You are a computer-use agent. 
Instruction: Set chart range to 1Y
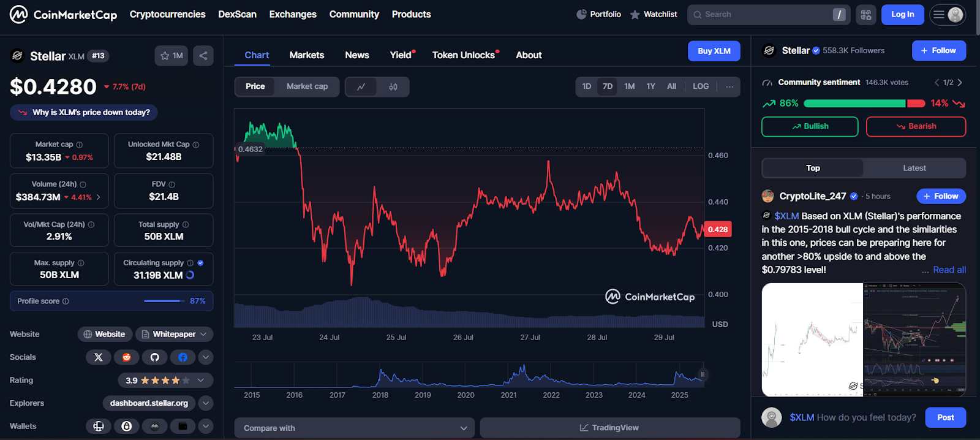tap(651, 86)
